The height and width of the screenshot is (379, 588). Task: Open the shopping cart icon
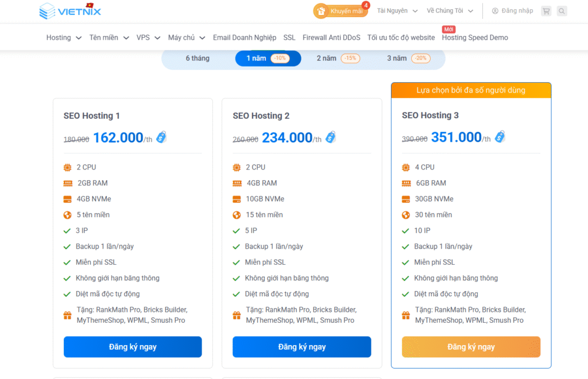[x=546, y=11]
